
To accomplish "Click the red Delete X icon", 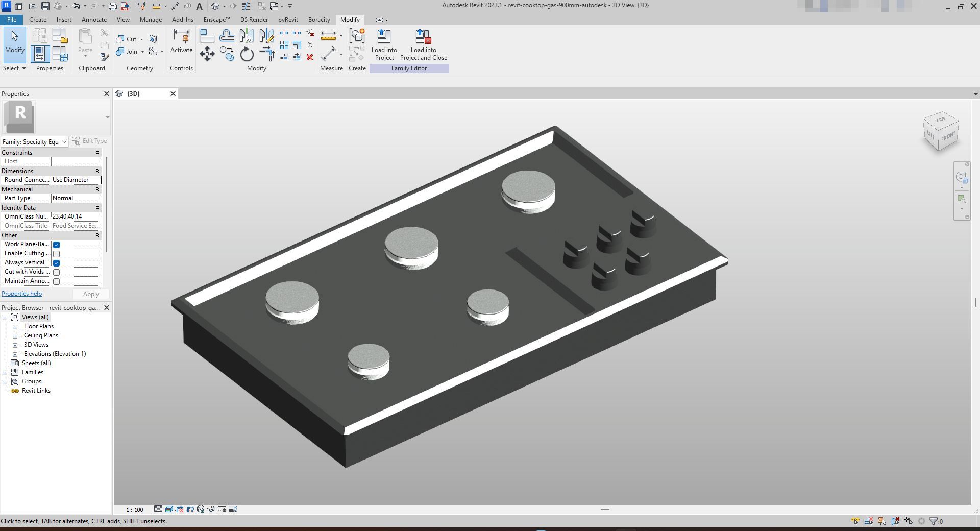I will tap(310, 57).
